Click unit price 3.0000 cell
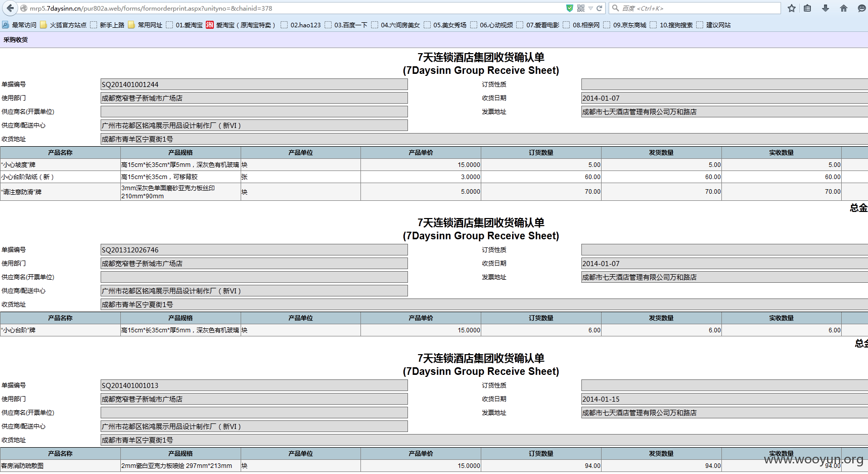The image size is (868, 474). 421,177
